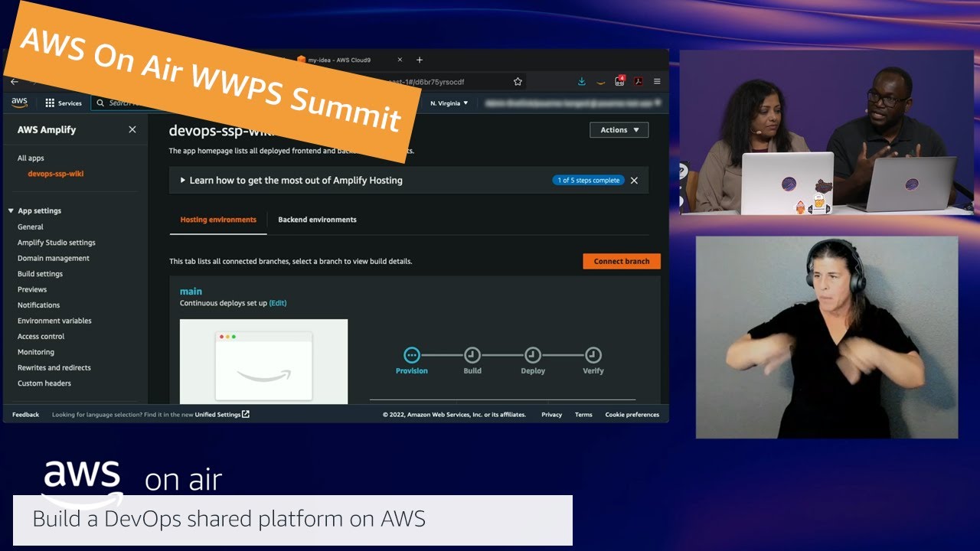980x551 pixels.
Task: Open extension icon with red badge
Action: click(620, 80)
